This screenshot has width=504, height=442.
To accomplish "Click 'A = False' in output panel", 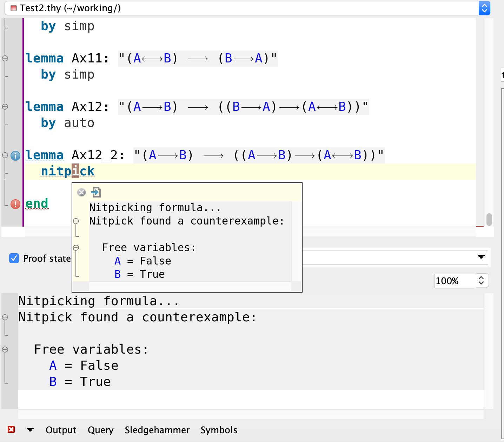I will (x=84, y=366).
